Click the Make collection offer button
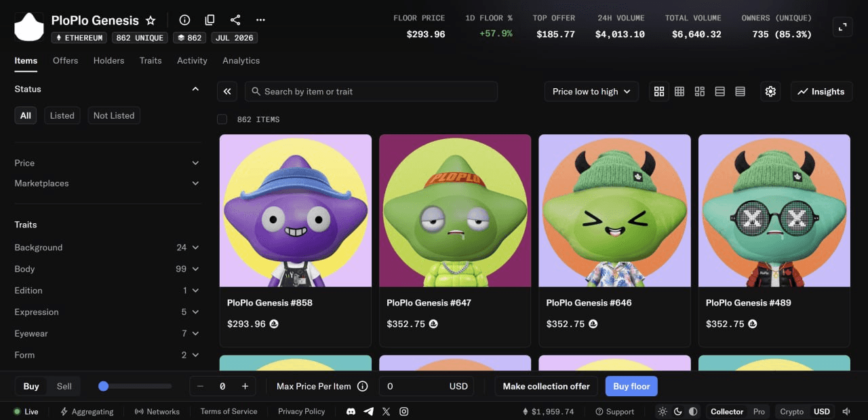 [546, 386]
